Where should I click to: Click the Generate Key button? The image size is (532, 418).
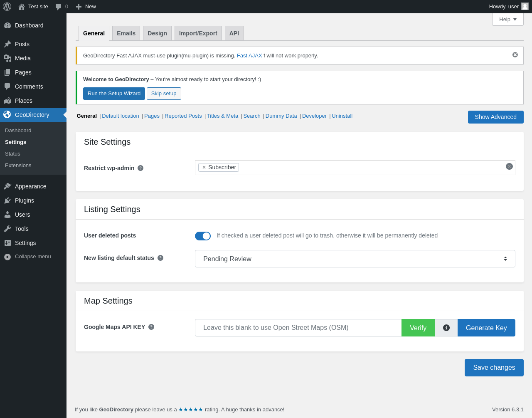point(486,328)
